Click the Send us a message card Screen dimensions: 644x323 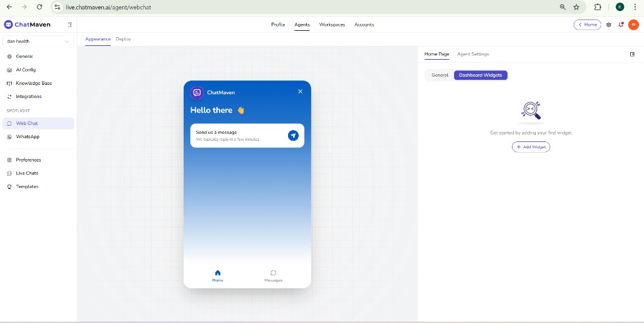click(x=247, y=136)
